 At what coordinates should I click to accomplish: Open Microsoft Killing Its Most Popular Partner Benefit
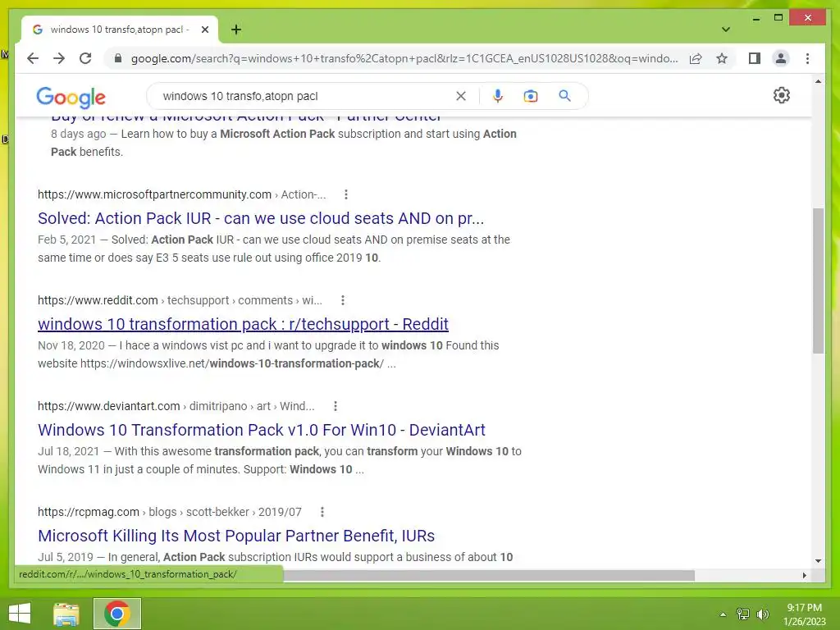(x=236, y=536)
